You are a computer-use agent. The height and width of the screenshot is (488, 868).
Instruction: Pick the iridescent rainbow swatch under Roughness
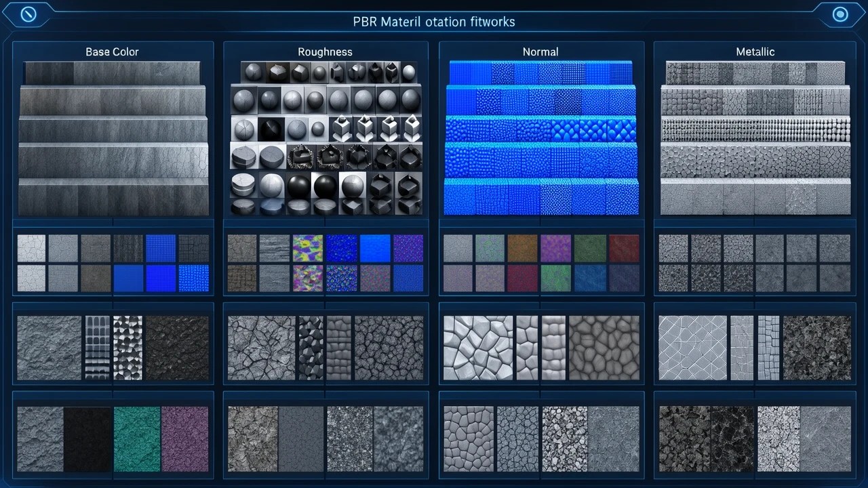click(x=307, y=249)
